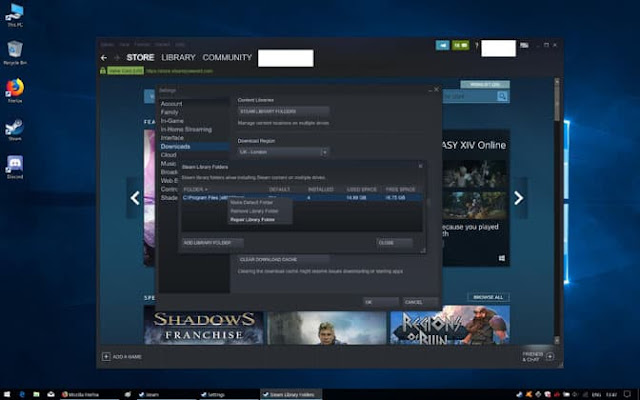Dismiss Steam Library Folders dialog with X
The width and height of the screenshot is (640, 400).
(x=420, y=166)
